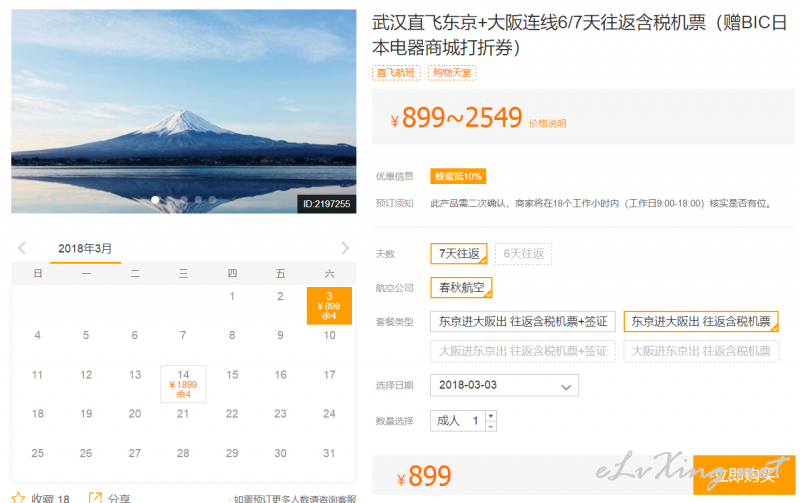Choose 大阪进东京出 往返含税机票+签证 package
This screenshot has width=800, height=503.
[x=523, y=351]
